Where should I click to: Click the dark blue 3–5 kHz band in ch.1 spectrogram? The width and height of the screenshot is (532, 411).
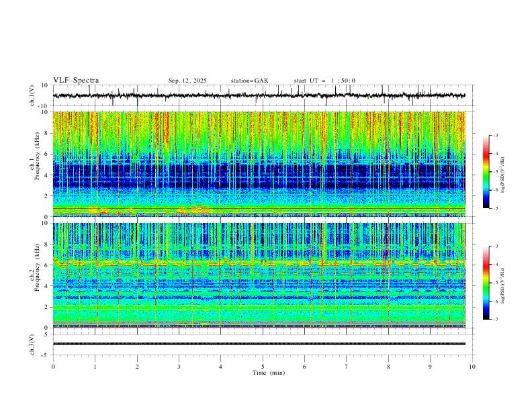click(259, 177)
